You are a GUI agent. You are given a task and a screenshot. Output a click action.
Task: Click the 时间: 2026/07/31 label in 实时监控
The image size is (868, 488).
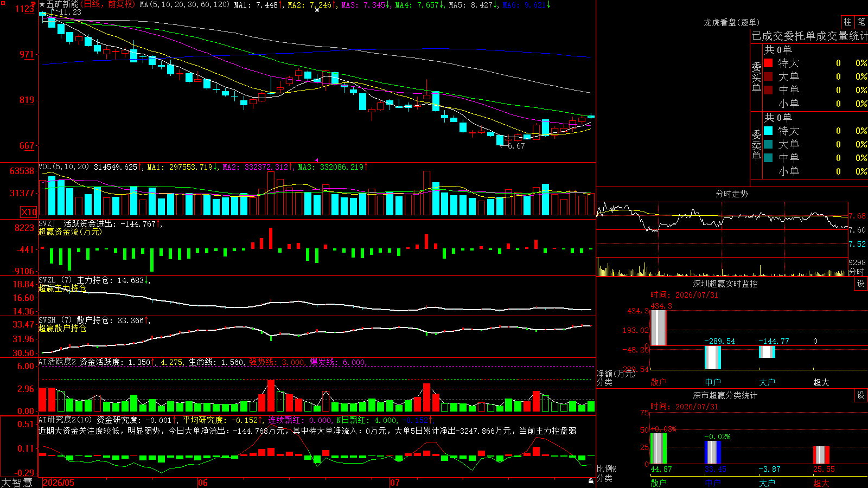point(684,295)
